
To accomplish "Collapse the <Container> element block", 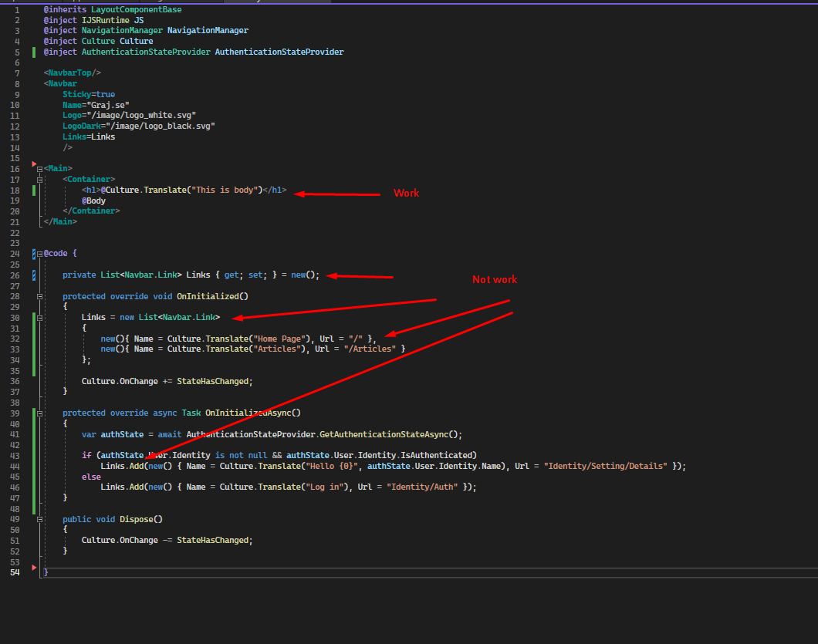I will 39,179.
